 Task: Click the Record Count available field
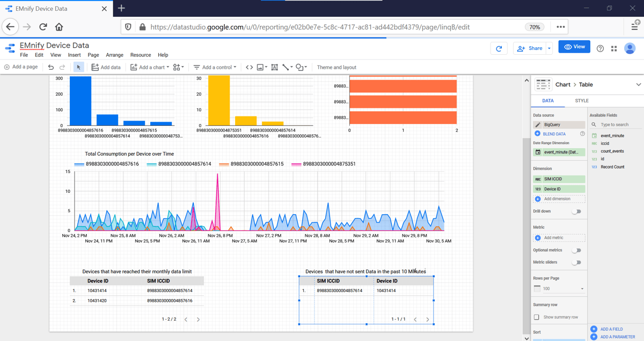[x=612, y=167]
